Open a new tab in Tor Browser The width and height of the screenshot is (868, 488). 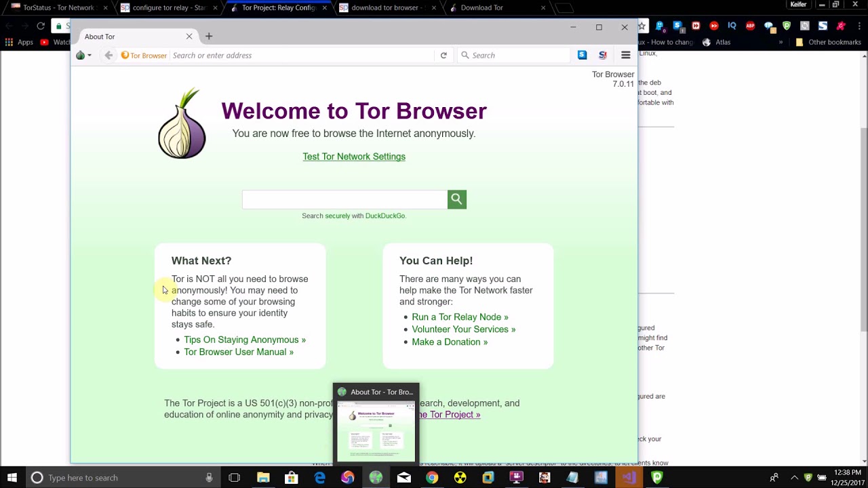tap(209, 36)
